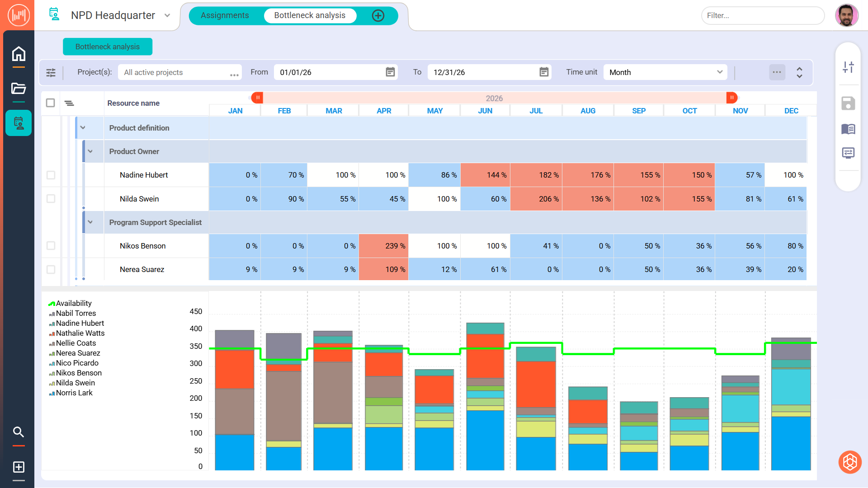Toggle the select-all checkbox in header
The height and width of the screenshot is (488, 868).
tap(51, 103)
